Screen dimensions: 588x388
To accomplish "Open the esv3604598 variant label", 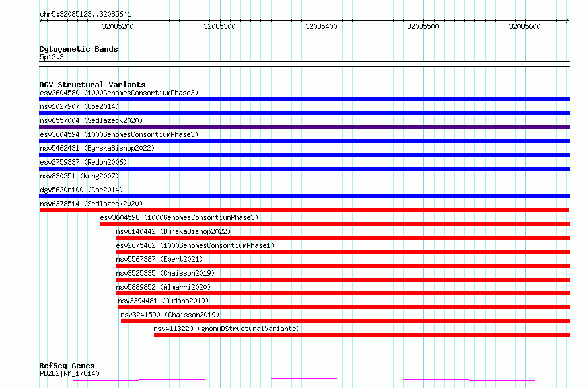I will pos(179,217).
